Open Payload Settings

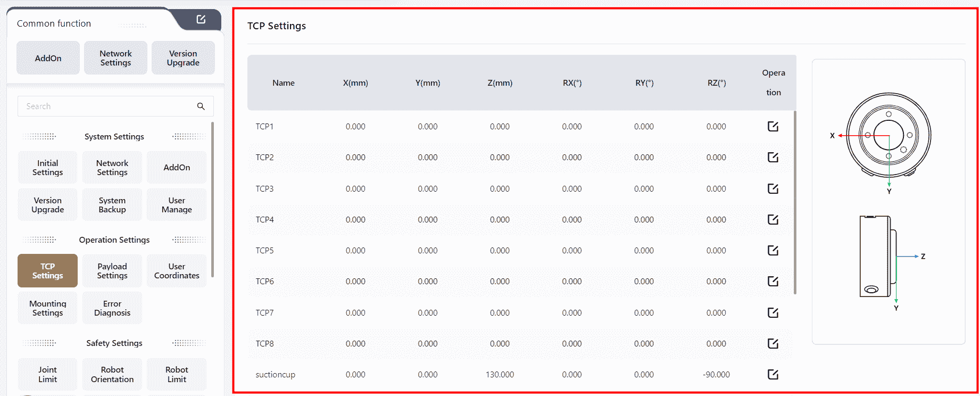112,271
